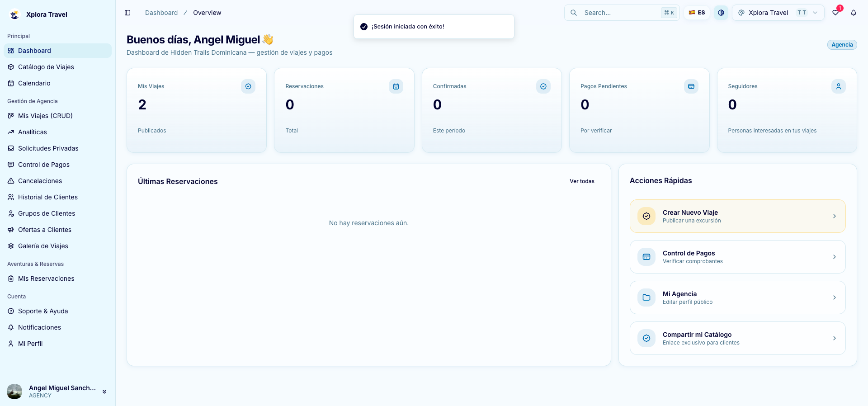This screenshot has height=406, width=868.
Task: Open the ES language selector
Action: coord(697,13)
